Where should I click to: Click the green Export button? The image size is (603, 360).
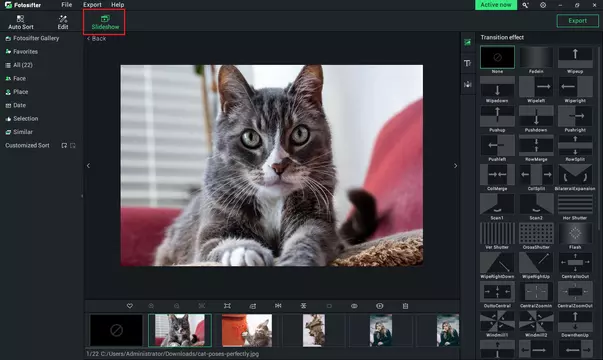[577, 21]
